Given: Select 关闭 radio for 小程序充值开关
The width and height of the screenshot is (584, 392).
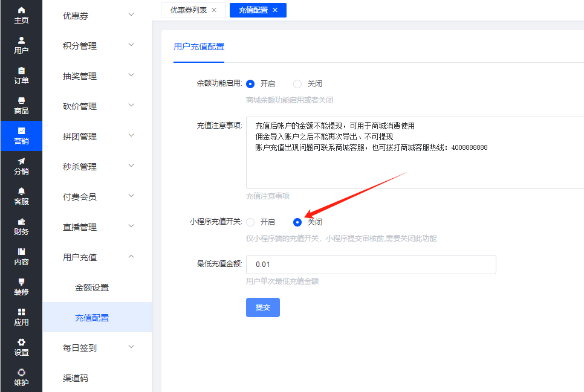Looking at the screenshot, I should point(297,222).
